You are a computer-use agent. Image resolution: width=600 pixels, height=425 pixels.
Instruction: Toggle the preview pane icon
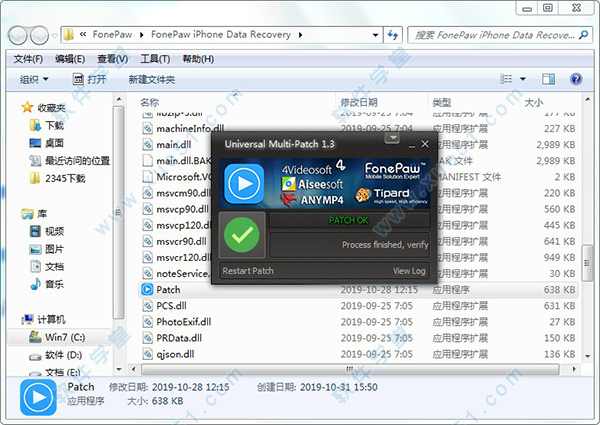pos(548,79)
